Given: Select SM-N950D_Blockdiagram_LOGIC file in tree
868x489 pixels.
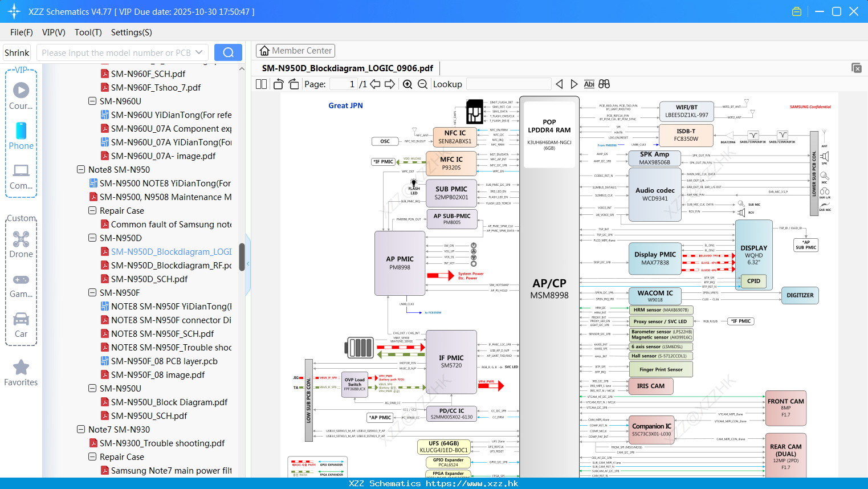Looking at the screenshot, I should click(x=171, y=251).
